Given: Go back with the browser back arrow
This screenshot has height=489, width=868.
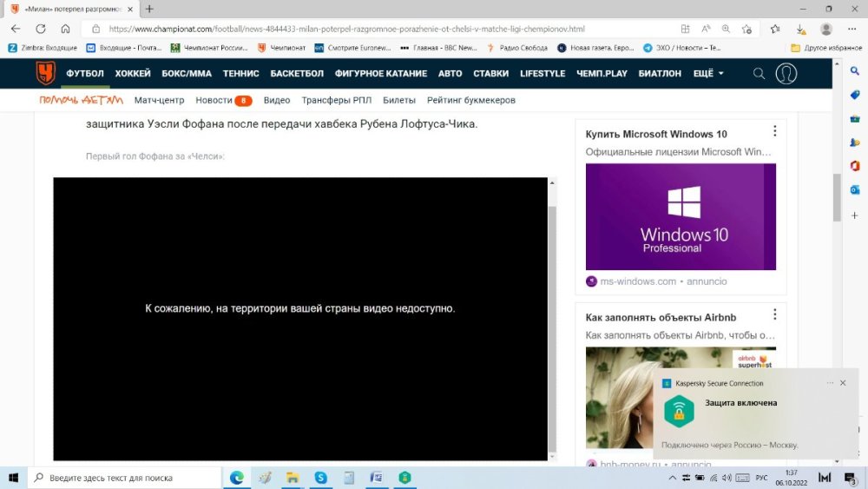Looking at the screenshot, I should tap(16, 29).
